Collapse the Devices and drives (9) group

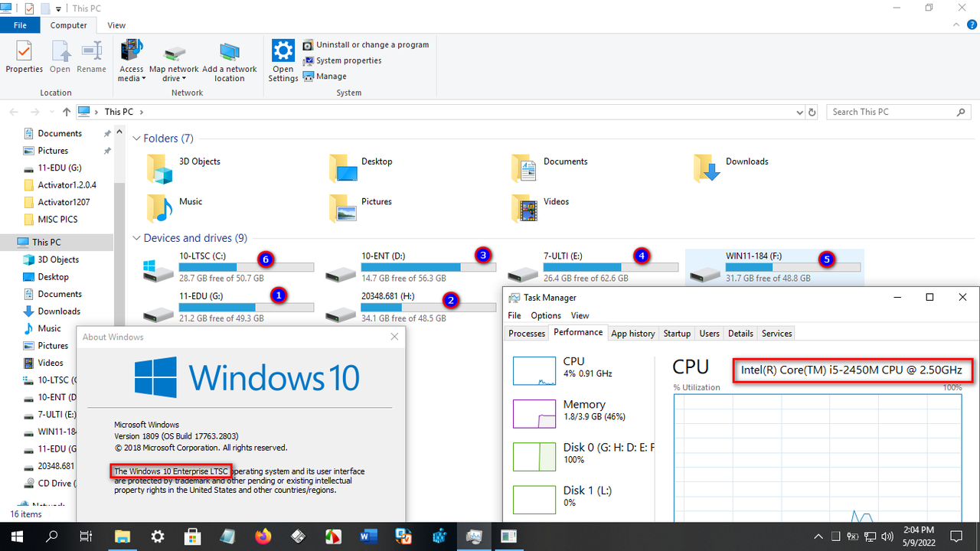point(136,238)
